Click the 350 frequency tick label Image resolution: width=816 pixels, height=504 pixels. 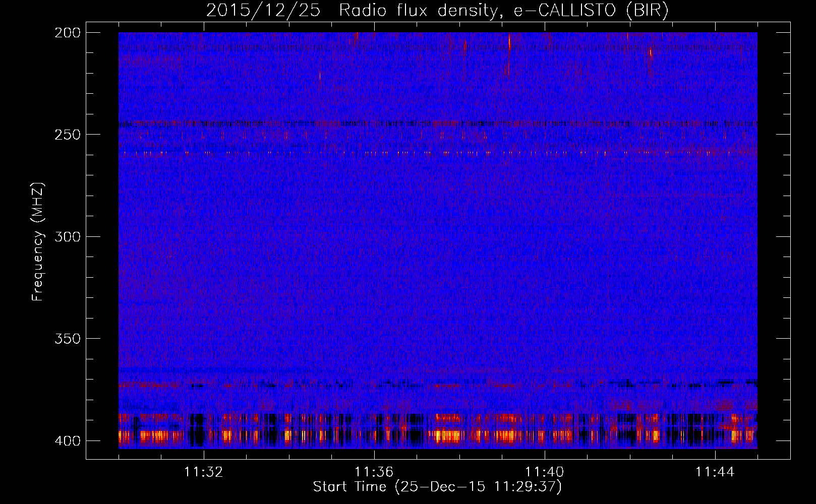click(67, 339)
